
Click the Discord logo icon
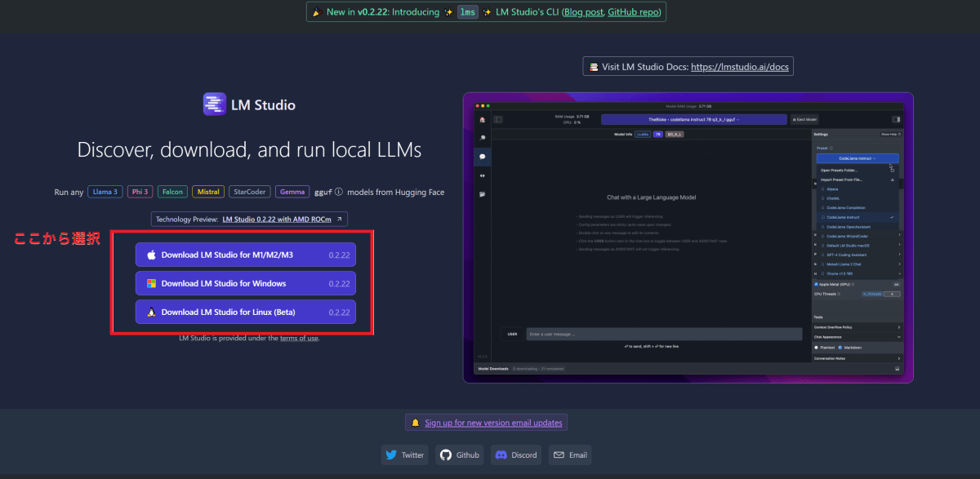[x=501, y=455]
